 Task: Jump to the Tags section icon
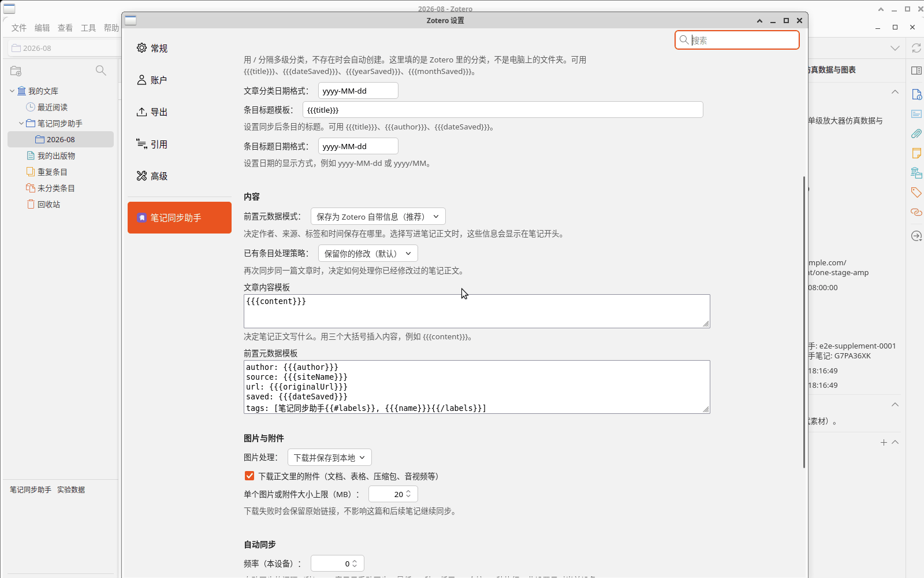coord(916,192)
